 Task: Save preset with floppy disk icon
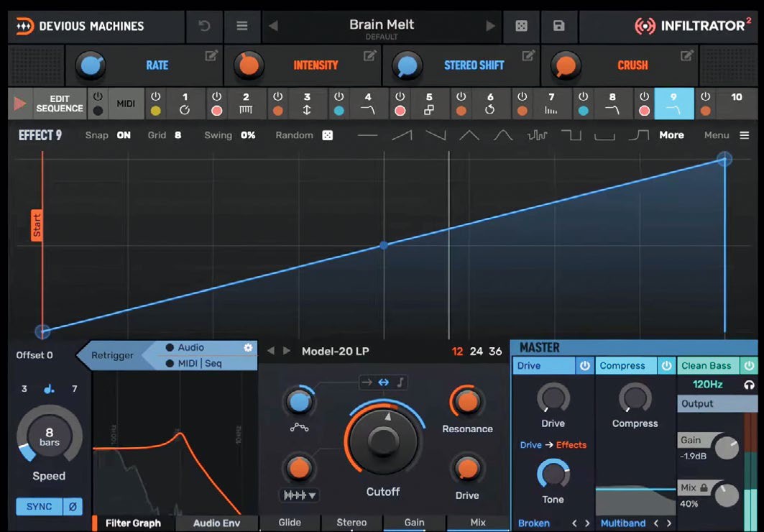pos(559,26)
